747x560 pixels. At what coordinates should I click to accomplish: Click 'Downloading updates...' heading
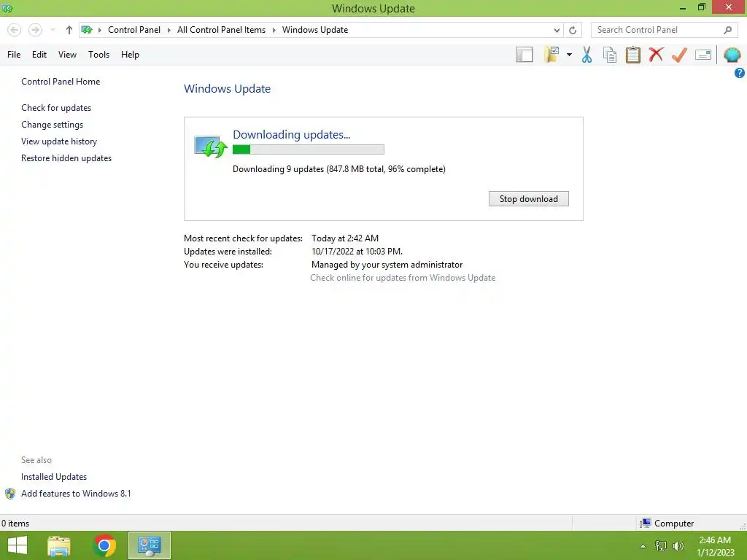291,135
